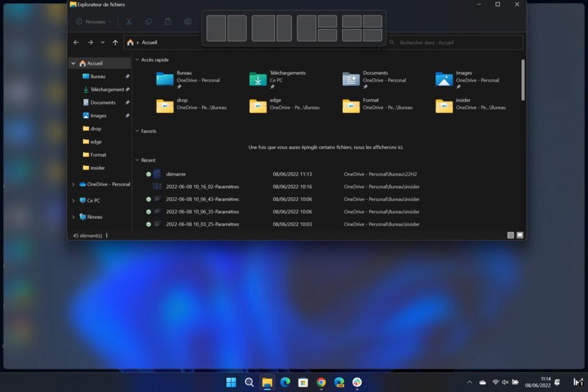Screen dimensions: 588x392
Task: Collapse the Accès rapide section
Action: (137, 60)
